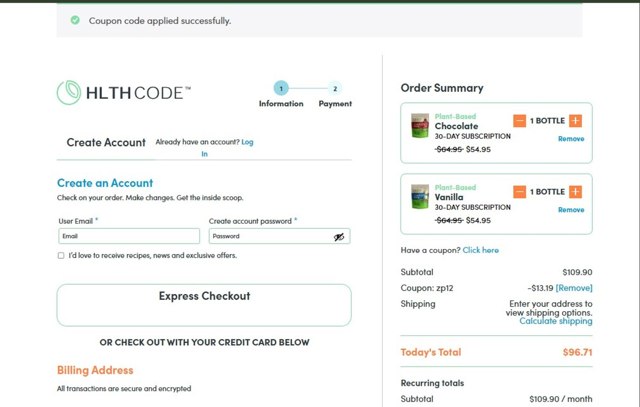Viewport: 640px width, 407px height.
Task: Remove the Chocolate item from order
Action: pyautogui.click(x=571, y=139)
